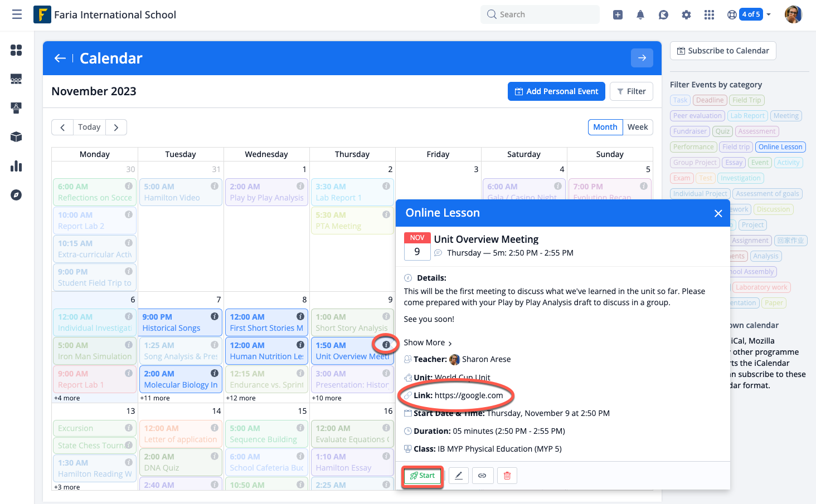Click the info icon on Historical Songs event
Viewport: 816px width, 504px height.
tap(215, 316)
